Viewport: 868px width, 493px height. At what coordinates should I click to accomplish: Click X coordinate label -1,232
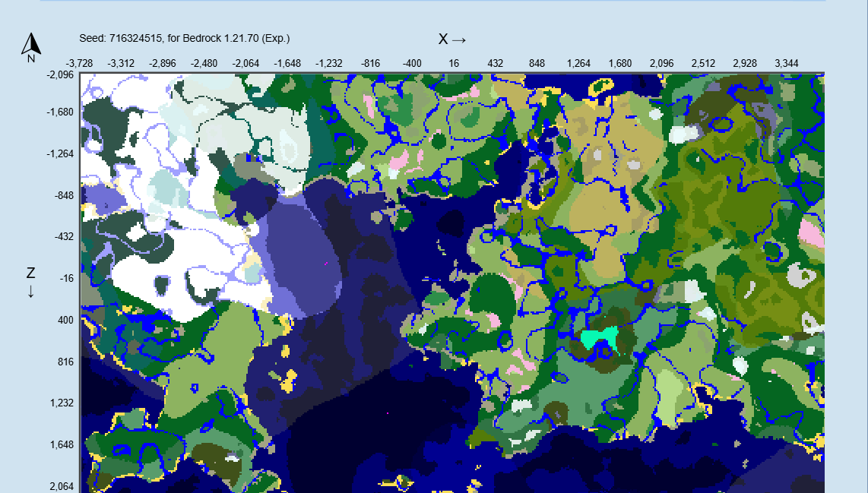(329, 63)
